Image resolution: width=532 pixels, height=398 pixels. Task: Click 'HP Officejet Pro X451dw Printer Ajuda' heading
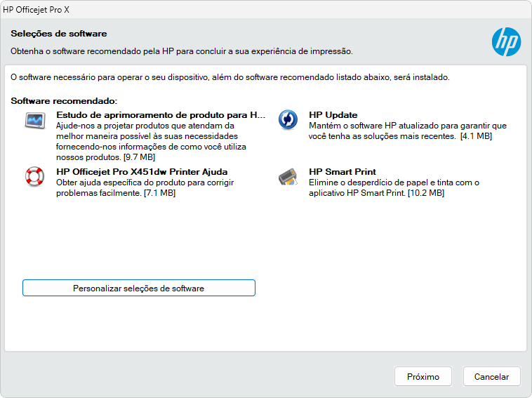(142, 172)
